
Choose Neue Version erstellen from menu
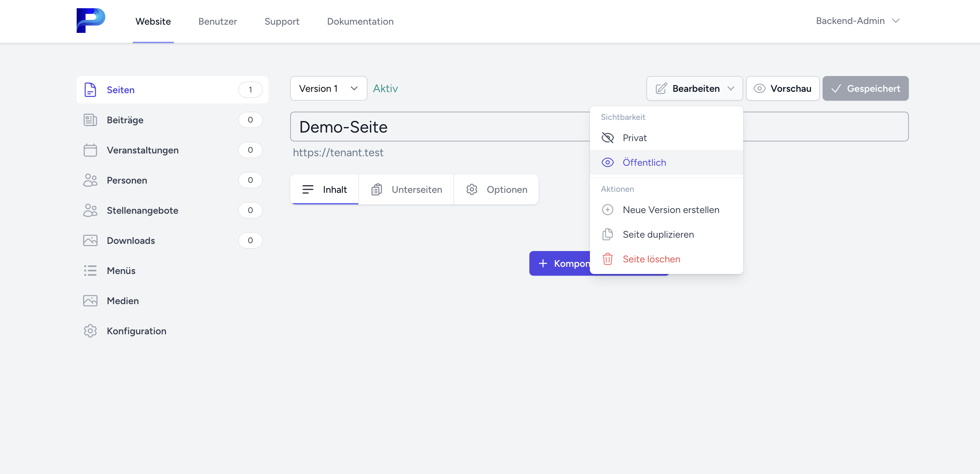(x=670, y=210)
